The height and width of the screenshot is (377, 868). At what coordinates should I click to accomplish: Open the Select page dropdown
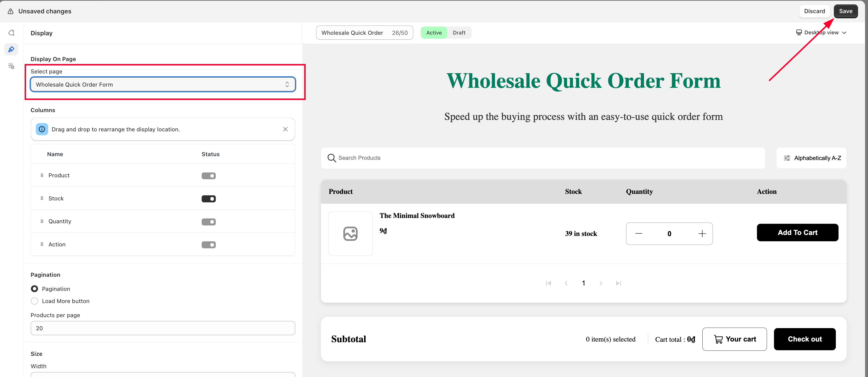click(x=163, y=84)
